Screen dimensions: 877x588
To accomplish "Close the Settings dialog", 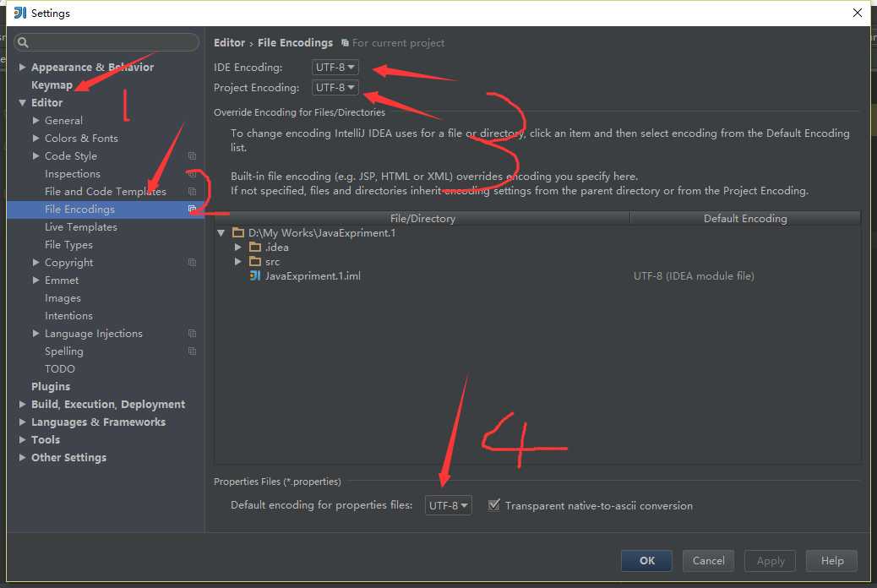I will [857, 13].
